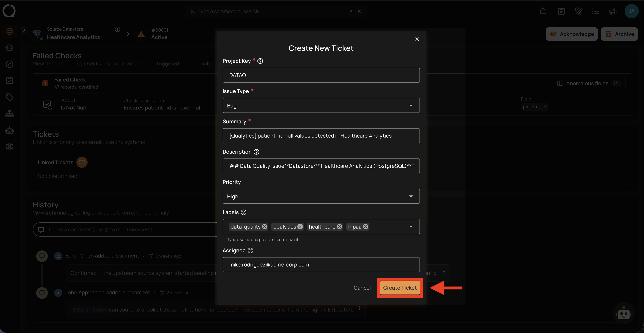Open the datastores sidebar icon

point(10,32)
